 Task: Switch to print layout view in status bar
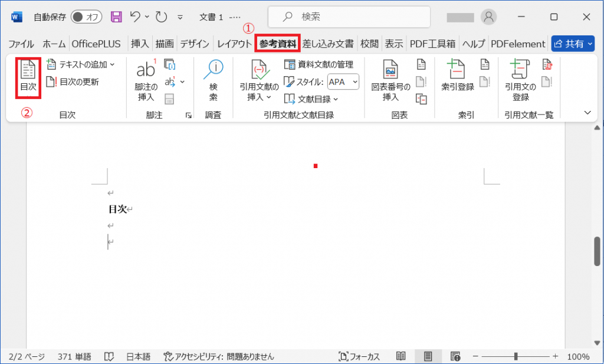pos(428,356)
